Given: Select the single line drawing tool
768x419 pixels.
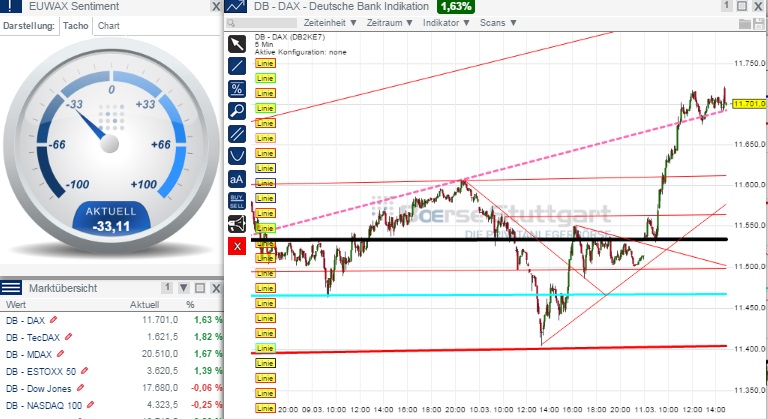Looking at the screenshot, I should coord(237,66).
